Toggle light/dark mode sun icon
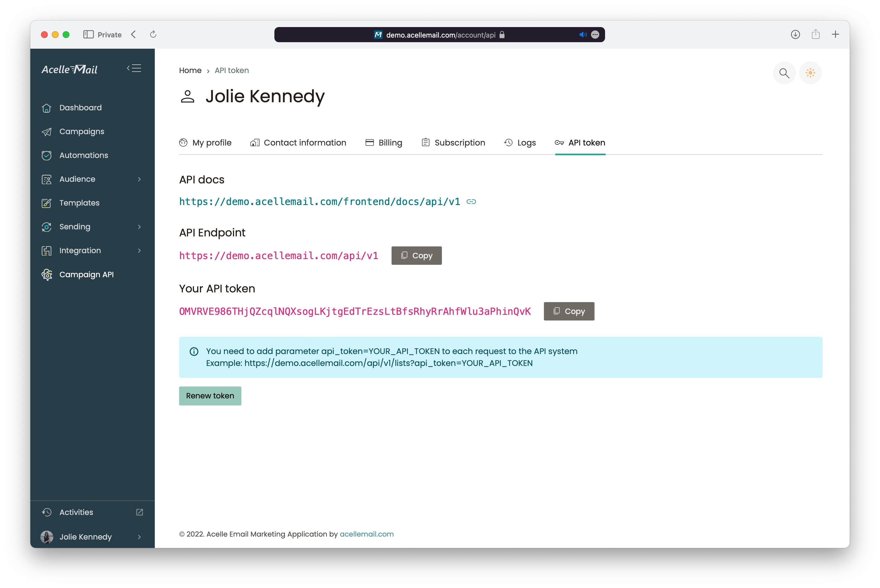 coord(810,72)
